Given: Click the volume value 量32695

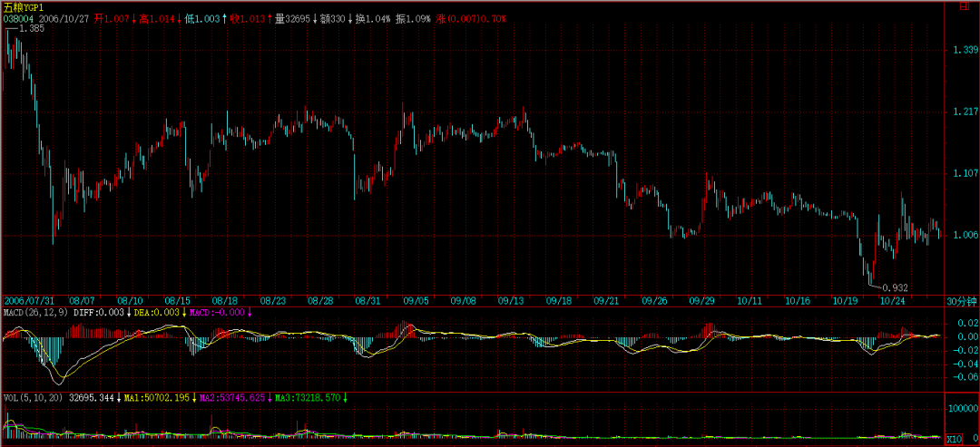Looking at the screenshot, I should coord(292,19).
